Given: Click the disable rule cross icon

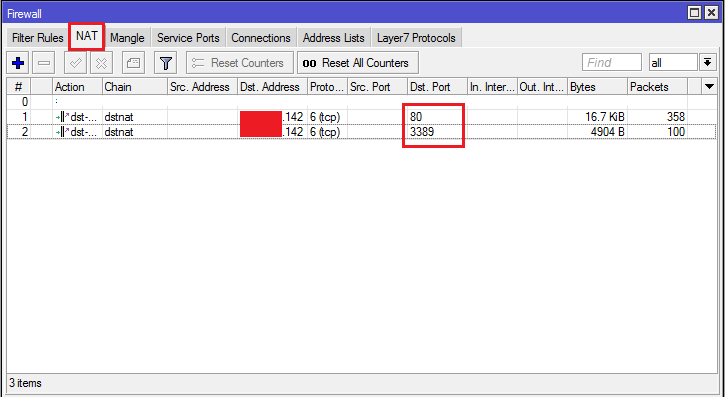Looking at the screenshot, I should pyautogui.click(x=102, y=63).
